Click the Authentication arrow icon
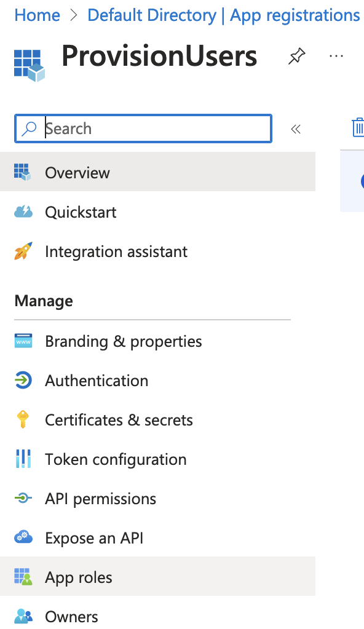Image resolution: width=364 pixels, height=629 pixels. 23,380
